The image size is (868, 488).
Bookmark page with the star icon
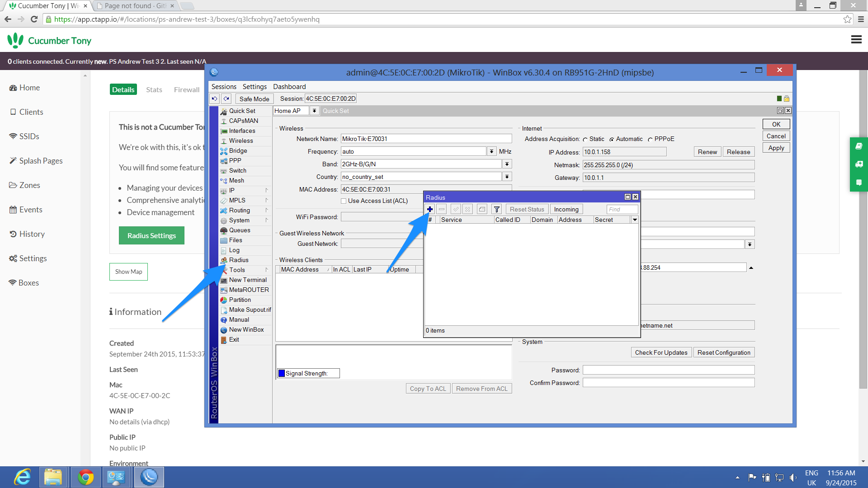[x=847, y=19]
